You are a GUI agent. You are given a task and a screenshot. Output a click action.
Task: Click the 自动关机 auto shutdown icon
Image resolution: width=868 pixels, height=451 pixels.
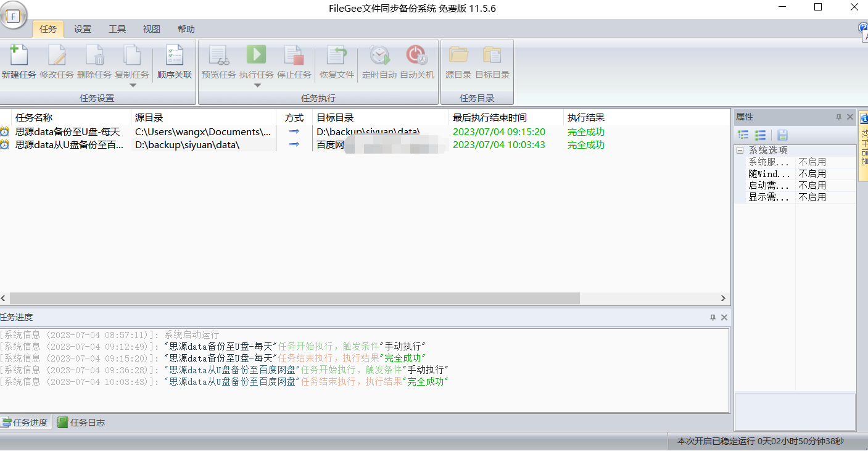point(417,56)
